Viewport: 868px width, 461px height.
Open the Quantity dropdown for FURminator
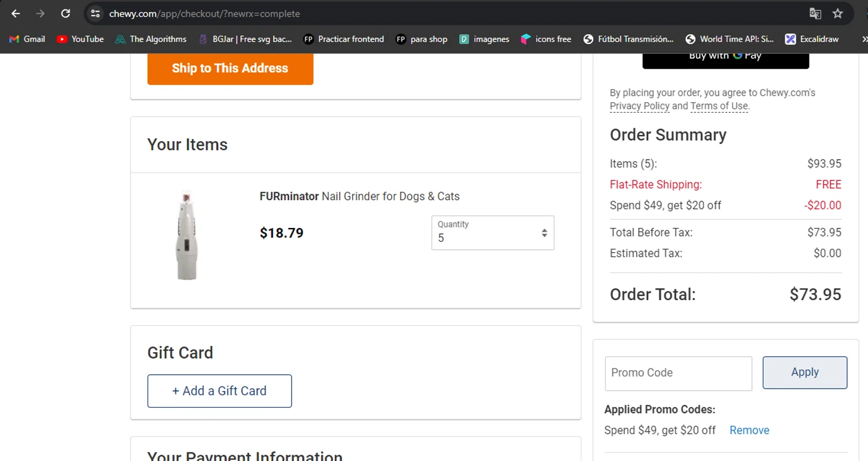(492, 233)
